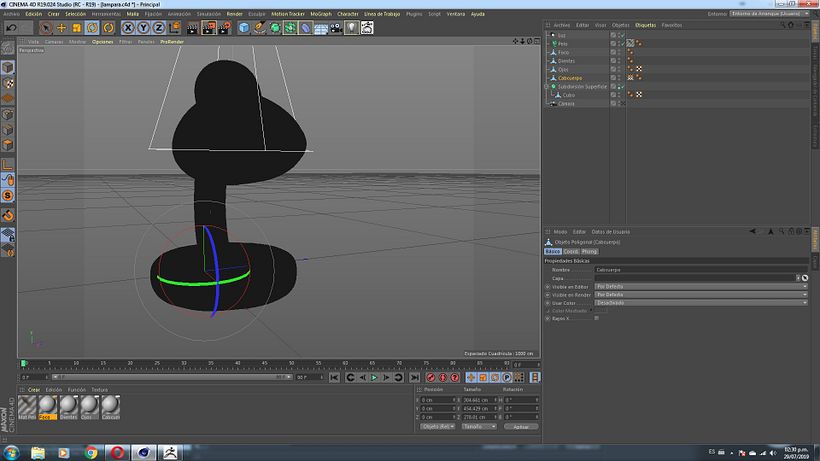Select the live selection arrow tool
This screenshot has height=461, width=820.
pyautogui.click(x=45, y=28)
